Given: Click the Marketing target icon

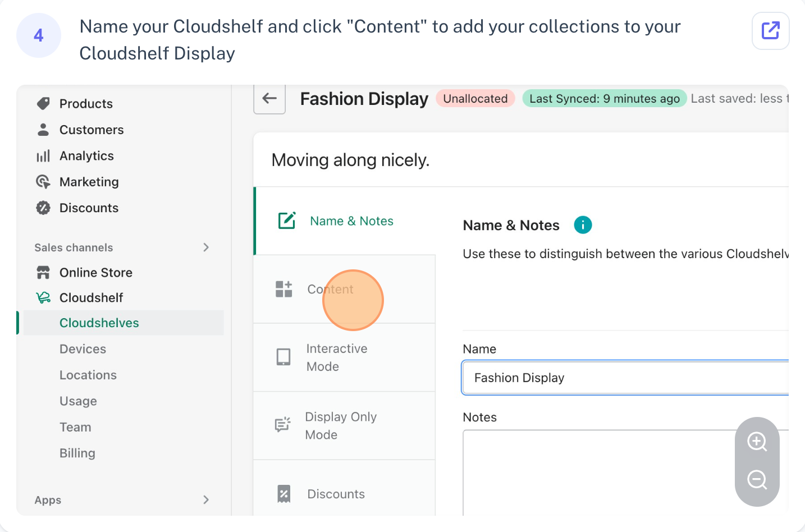Looking at the screenshot, I should 43,182.
